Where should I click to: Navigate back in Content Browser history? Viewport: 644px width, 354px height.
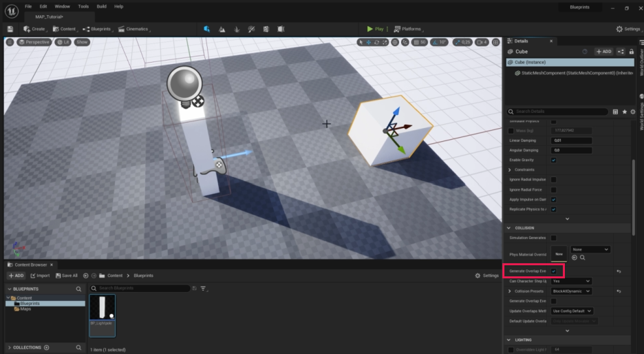(x=85, y=275)
